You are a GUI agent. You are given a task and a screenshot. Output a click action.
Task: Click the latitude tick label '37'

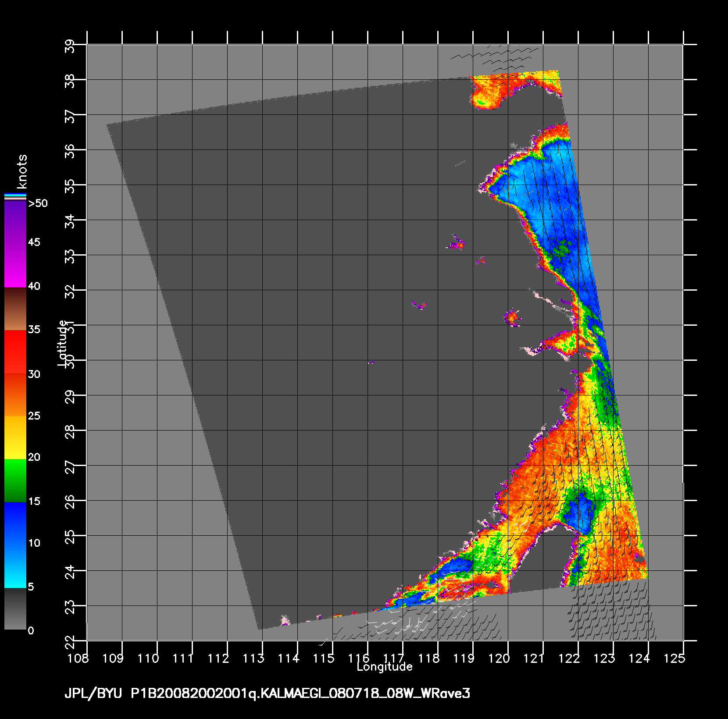point(70,116)
